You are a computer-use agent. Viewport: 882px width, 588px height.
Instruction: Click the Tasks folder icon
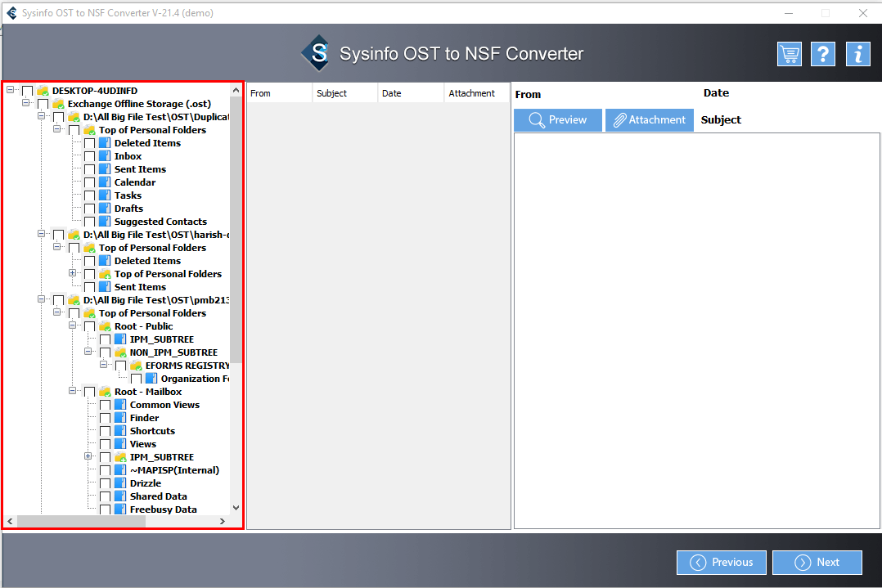coord(105,195)
